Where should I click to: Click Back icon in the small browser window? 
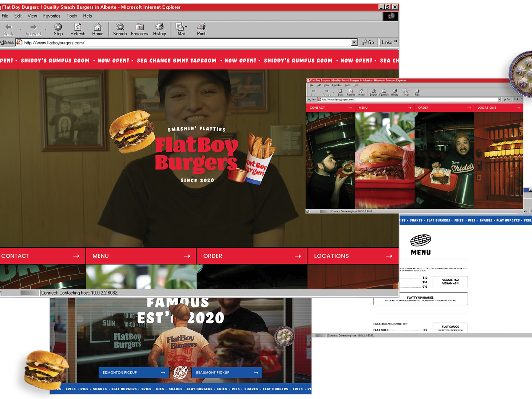pyautogui.click(x=313, y=91)
